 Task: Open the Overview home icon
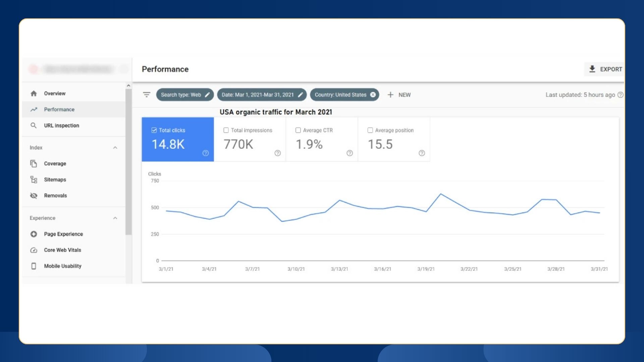click(34, 94)
